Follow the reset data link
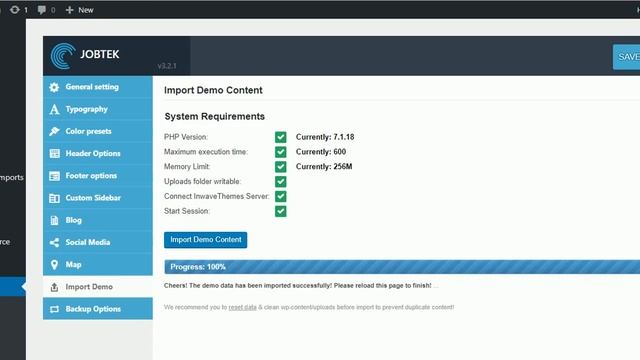The width and height of the screenshot is (640, 360). (242, 307)
